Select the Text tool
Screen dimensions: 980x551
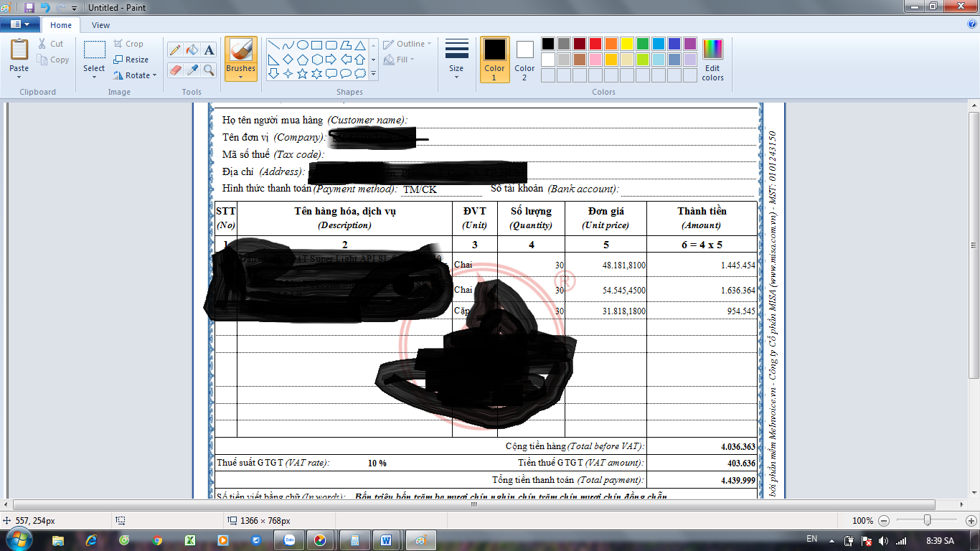(209, 50)
